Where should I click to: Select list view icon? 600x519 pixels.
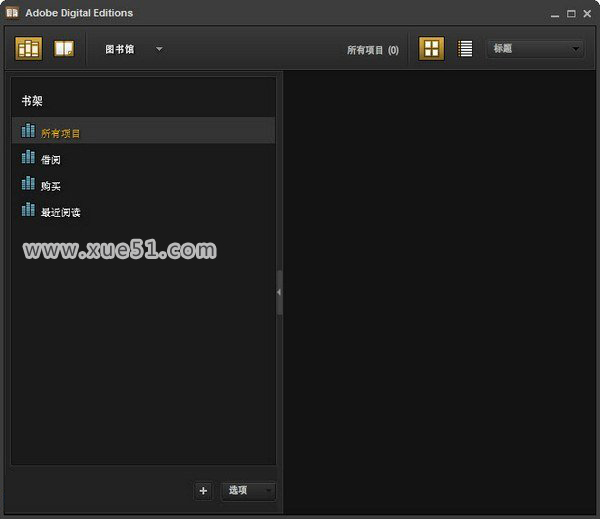(x=465, y=49)
